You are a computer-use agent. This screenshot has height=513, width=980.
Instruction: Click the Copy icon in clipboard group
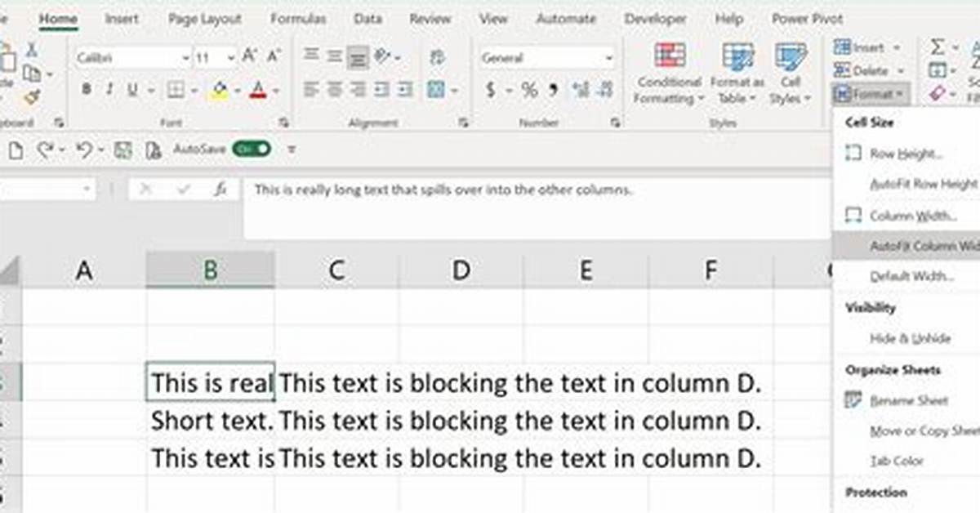coord(31,74)
